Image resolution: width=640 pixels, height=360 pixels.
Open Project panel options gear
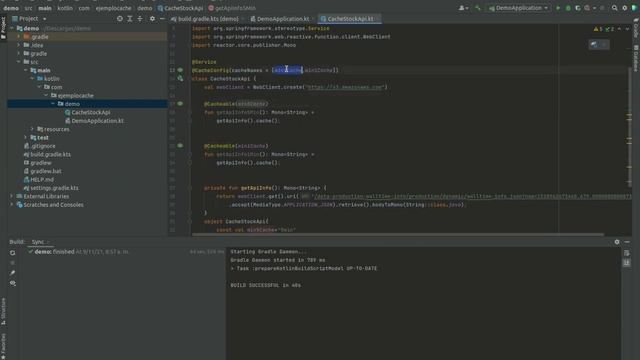click(x=152, y=18)
